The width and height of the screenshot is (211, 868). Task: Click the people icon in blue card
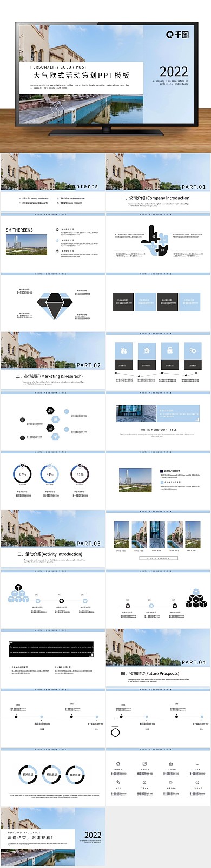[123, 350]
